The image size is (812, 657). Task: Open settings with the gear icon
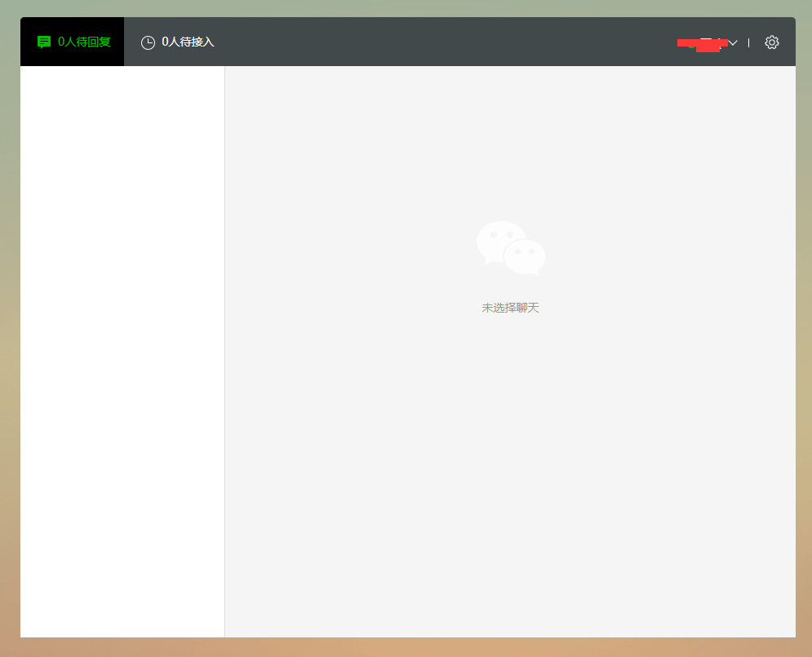click(772, 42)
